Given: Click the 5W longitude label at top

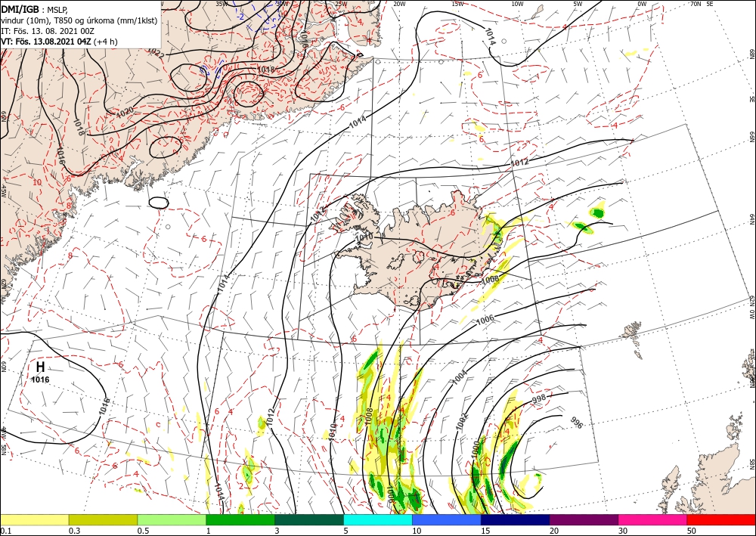Looking at the screenshot, I should click(578, 4).
